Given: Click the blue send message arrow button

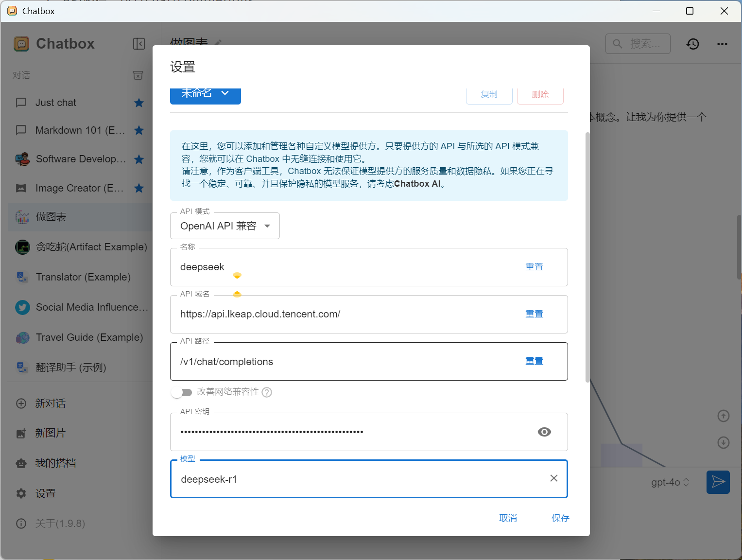Looking at the screenshot, I should (718, 482).
